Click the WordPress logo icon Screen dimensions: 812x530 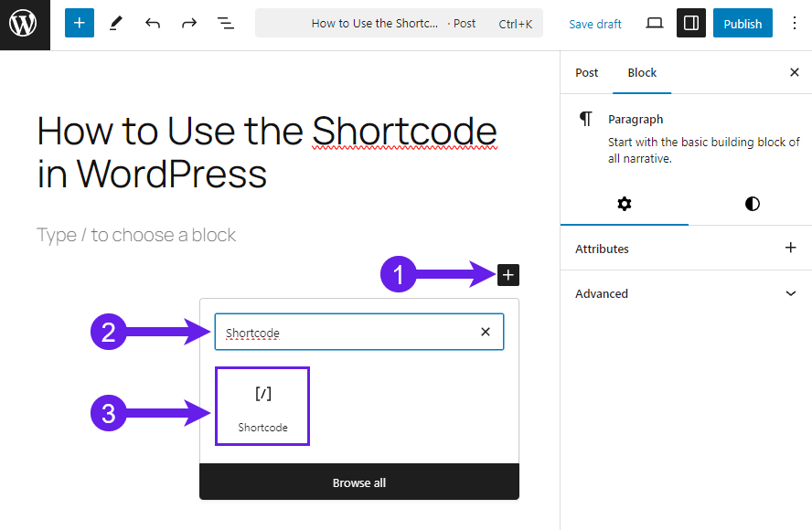tap(23, 24)
